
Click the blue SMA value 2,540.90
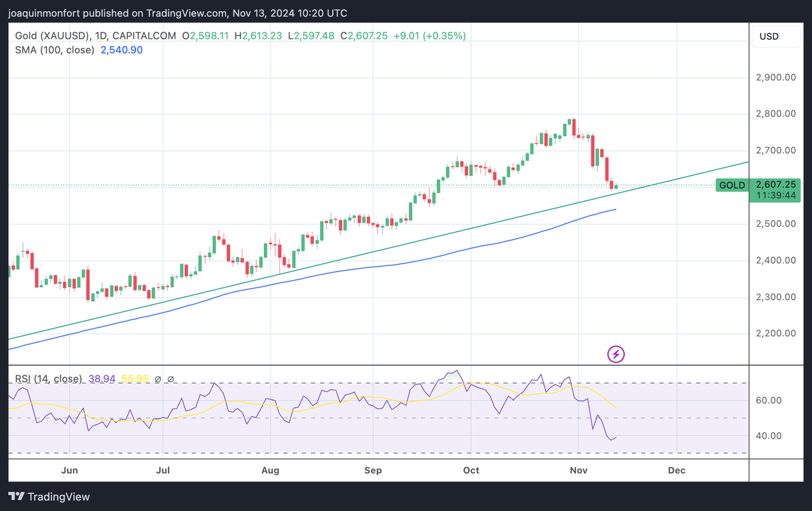click(121, 49)
